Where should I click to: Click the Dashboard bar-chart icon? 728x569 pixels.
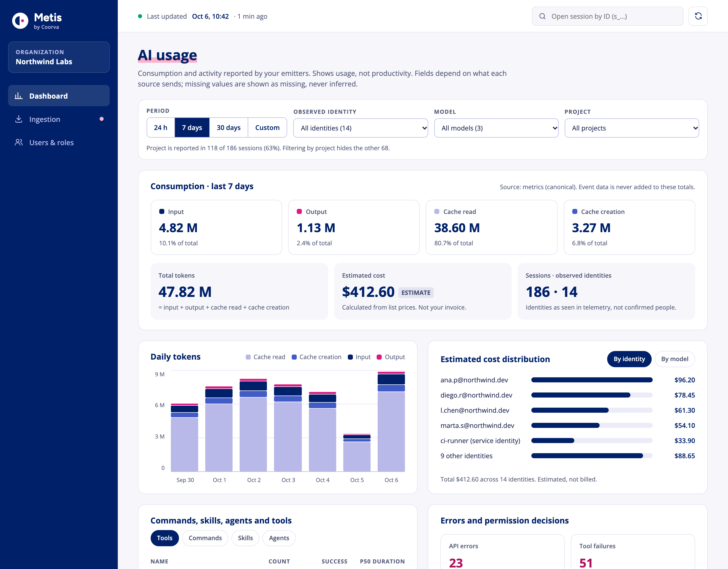pyautogui.click(x=19, y=96)
